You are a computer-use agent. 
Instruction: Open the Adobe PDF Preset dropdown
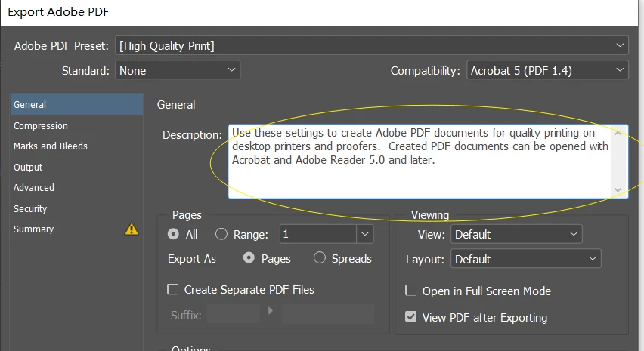pyautogui.click(x=372, y=45)
